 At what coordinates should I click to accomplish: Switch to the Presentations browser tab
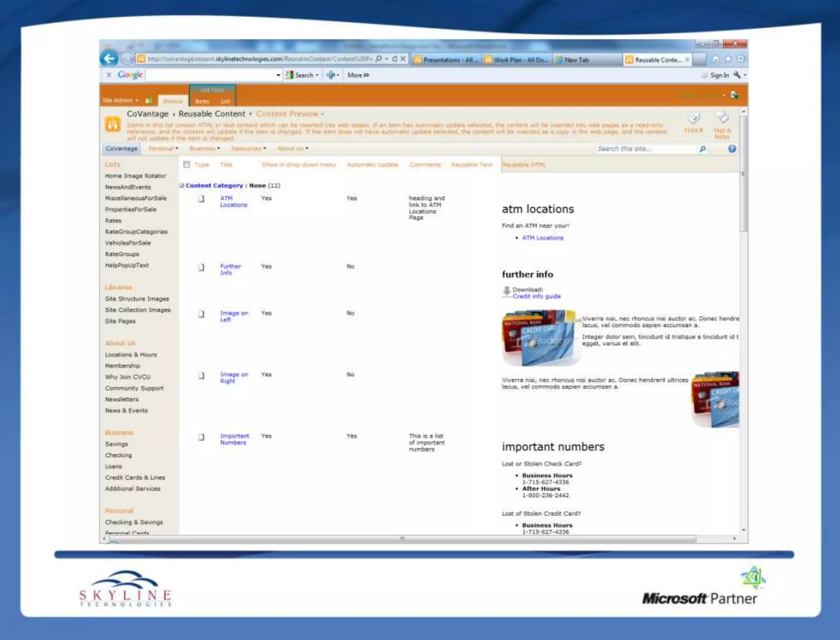point(447,60)
